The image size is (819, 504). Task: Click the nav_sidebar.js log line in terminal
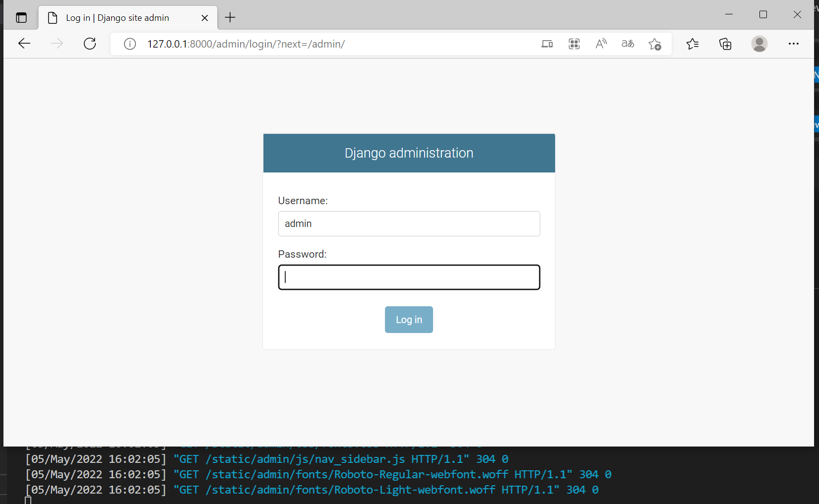click(267, 459)
